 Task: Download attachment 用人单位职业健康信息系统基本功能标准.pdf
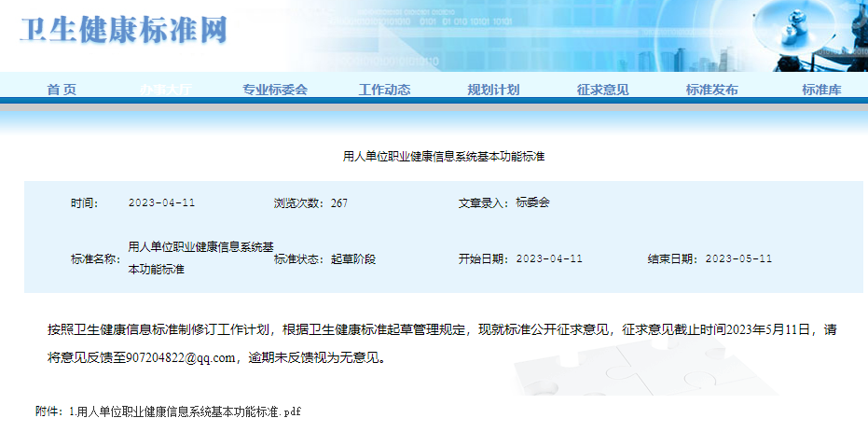point(185,411)
